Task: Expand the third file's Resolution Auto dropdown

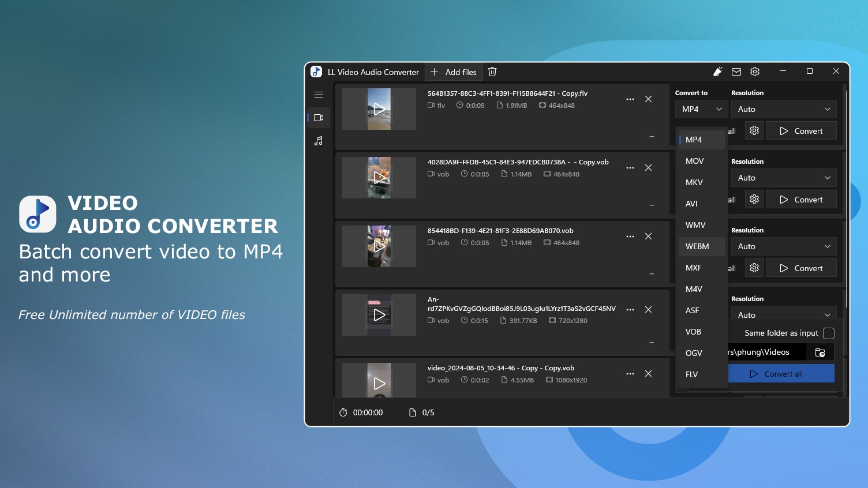Action: (x=784, y=246)
